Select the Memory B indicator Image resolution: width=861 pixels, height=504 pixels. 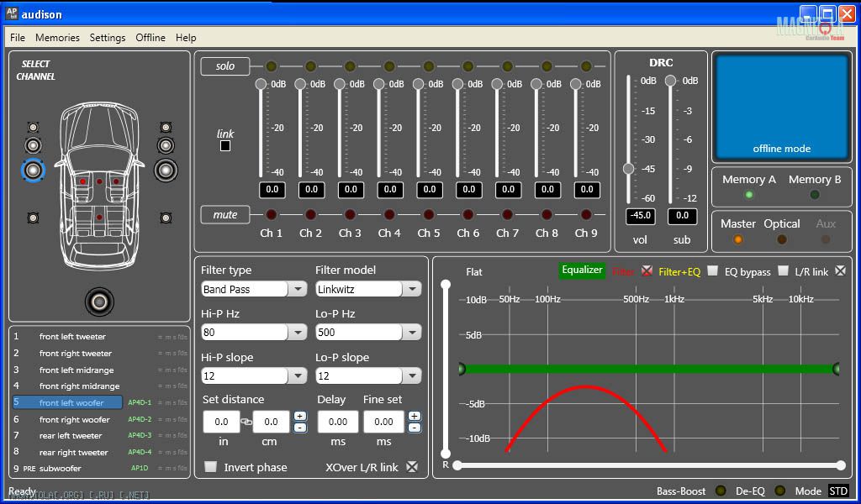814,195
